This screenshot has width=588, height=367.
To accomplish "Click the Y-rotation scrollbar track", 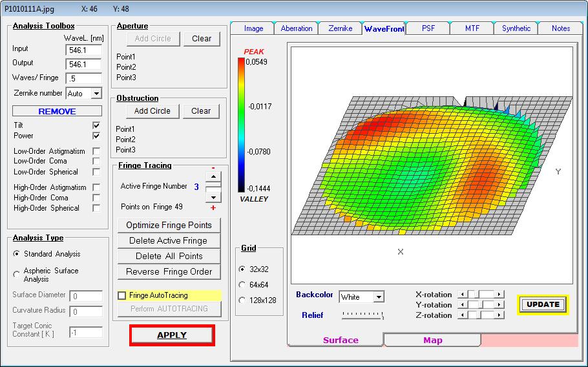I will click(x=481, y=305).
